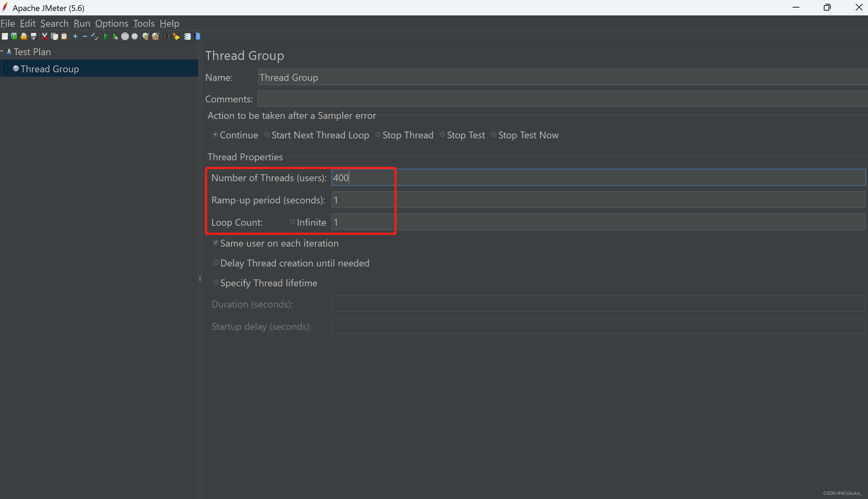868x499 pixels.
Task: Open the Search menu
Action: click(x=54, y=23)
